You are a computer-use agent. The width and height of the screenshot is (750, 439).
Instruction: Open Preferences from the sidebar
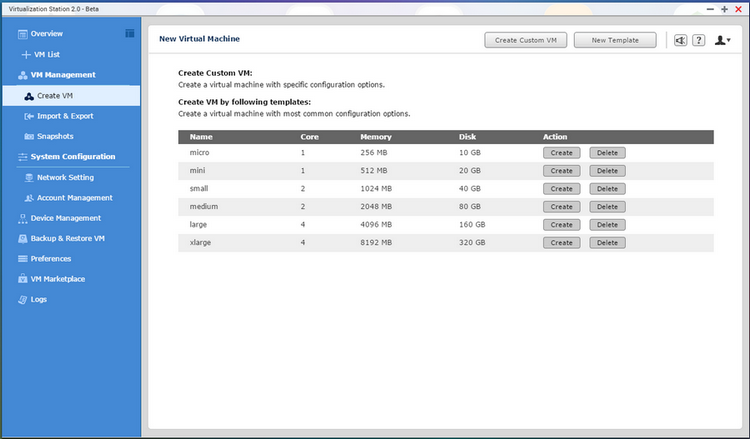click(x=50, y=259)
